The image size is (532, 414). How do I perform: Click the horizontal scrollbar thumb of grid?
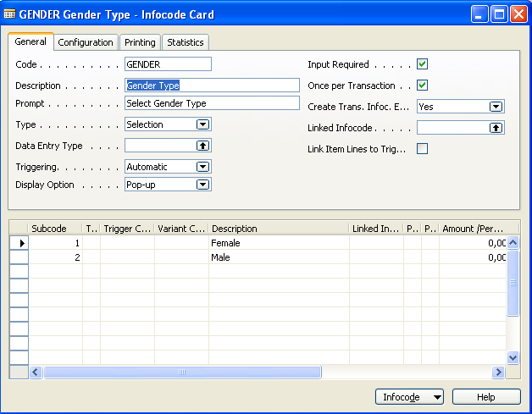[182, 373]
